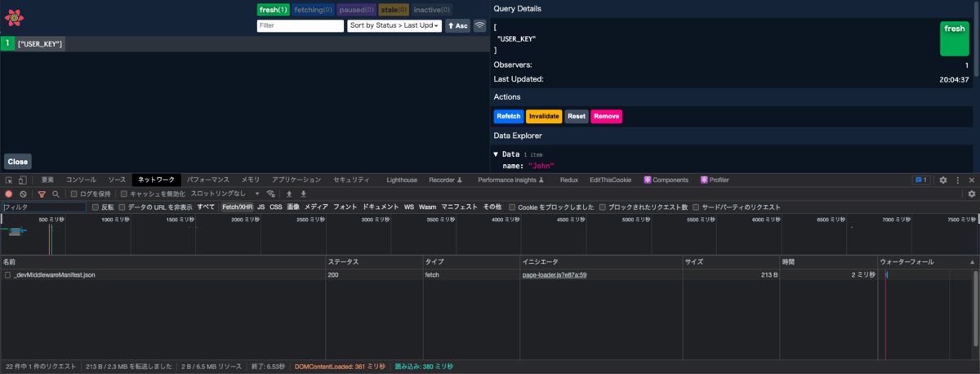Open Sort by Status dropdown
Viewport: 980px width, 374px height.
(394, 26)
